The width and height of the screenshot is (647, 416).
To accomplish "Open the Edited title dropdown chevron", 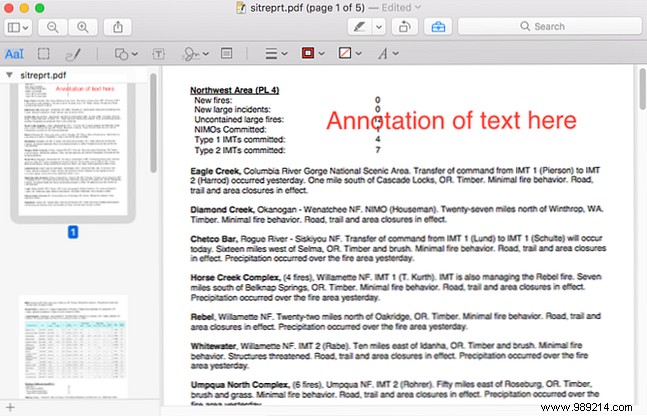I will 418,7.
